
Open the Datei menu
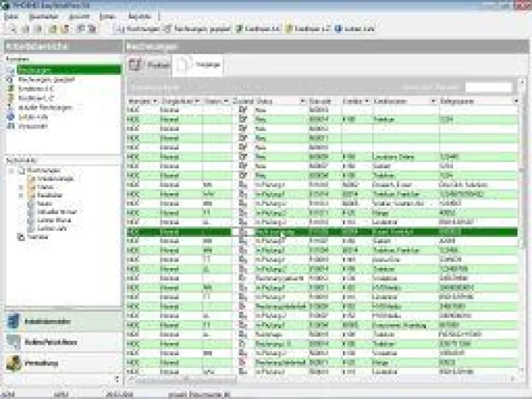(8, 16)
